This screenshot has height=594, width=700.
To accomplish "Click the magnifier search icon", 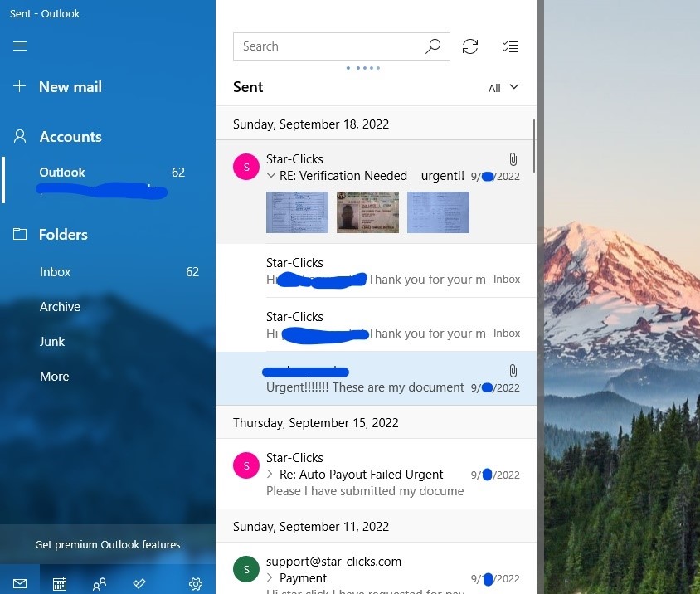I will (x=433, y=46).
